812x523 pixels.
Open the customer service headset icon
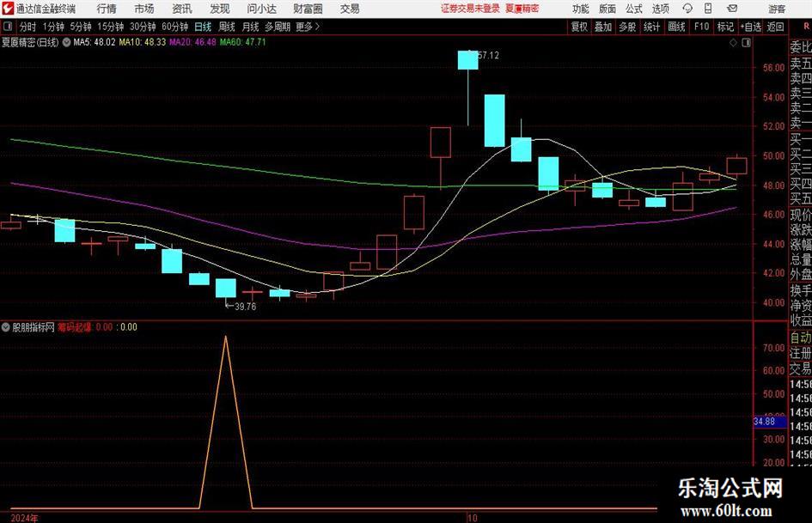tap(687, 9)
